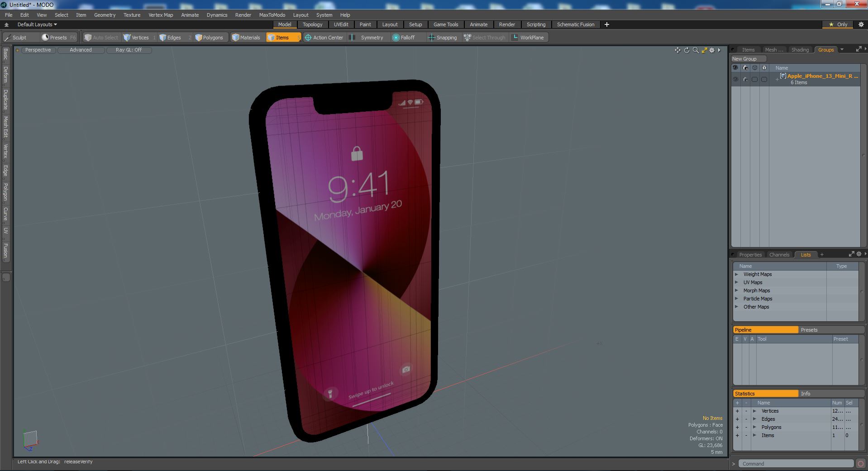
Task: Toggle the first checkbox on the Apple_iPhone_13_Mini row
Action: click(754, 80)
